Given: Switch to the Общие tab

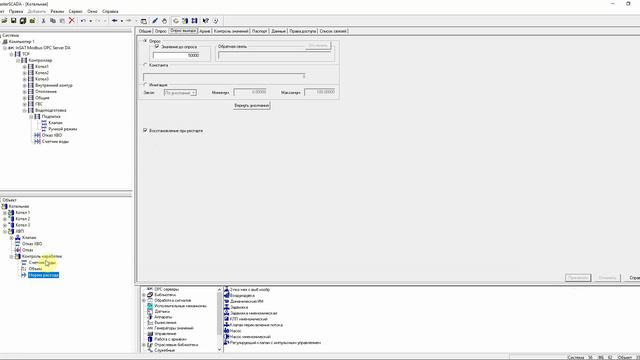Looking at the screenshot, I should pos(145,31).
